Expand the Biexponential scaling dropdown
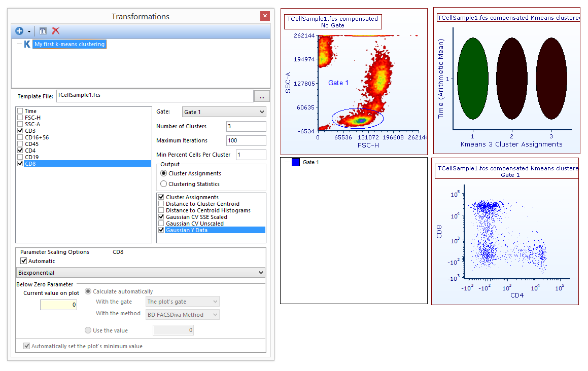 (141, 273)
